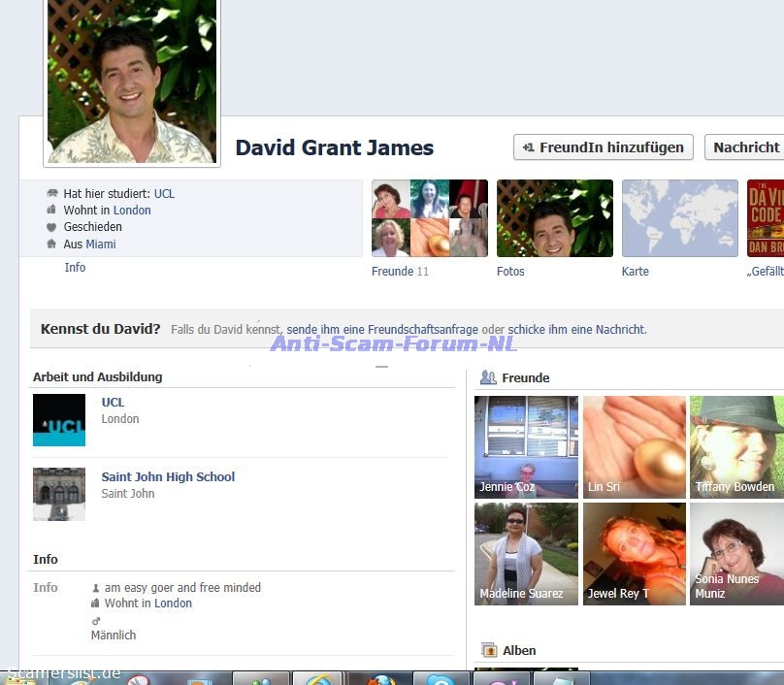Click the Alben section icon
The image size is (784, 685).
pos(489,650)
